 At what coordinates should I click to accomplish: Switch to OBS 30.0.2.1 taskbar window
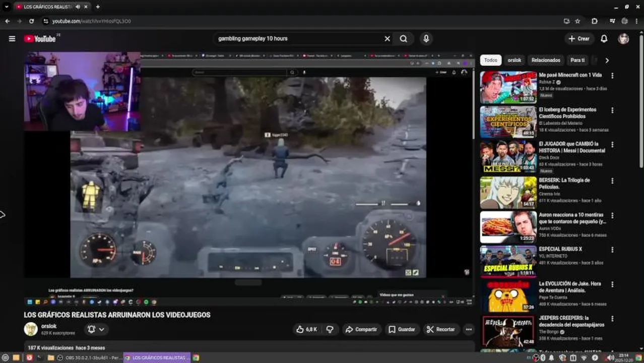(x=90, y=357)
